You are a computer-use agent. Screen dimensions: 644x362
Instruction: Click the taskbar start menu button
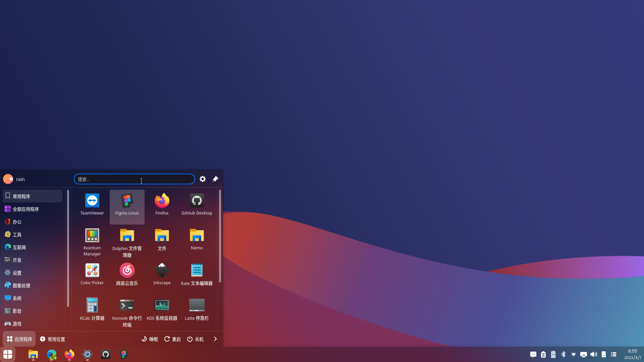[8, 354]
